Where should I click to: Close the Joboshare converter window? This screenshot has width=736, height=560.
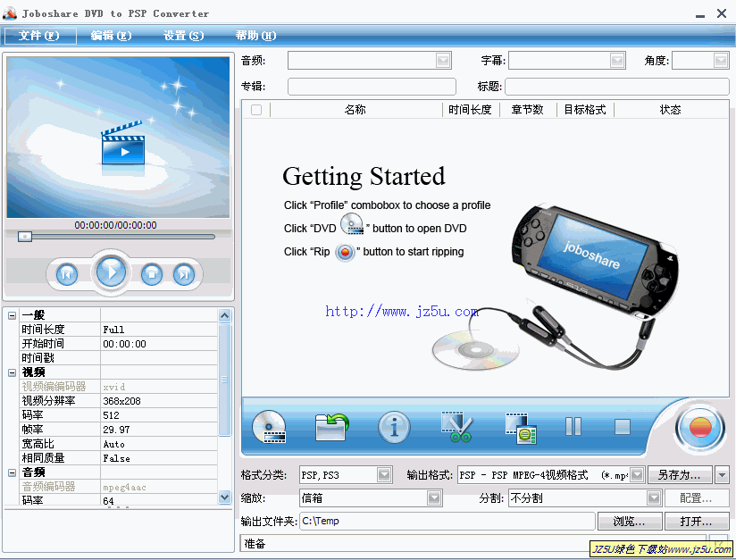pyautogui.click(x=722, y=13)
